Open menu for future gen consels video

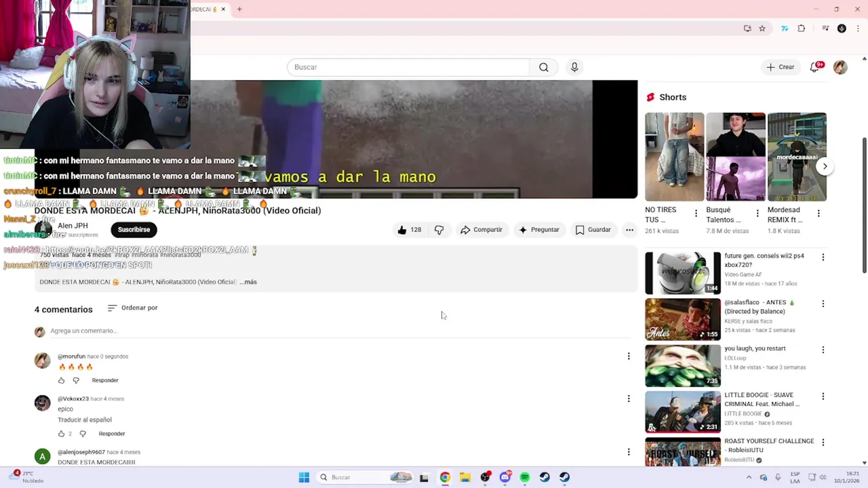pyautogui.click(x=823, y=258)
